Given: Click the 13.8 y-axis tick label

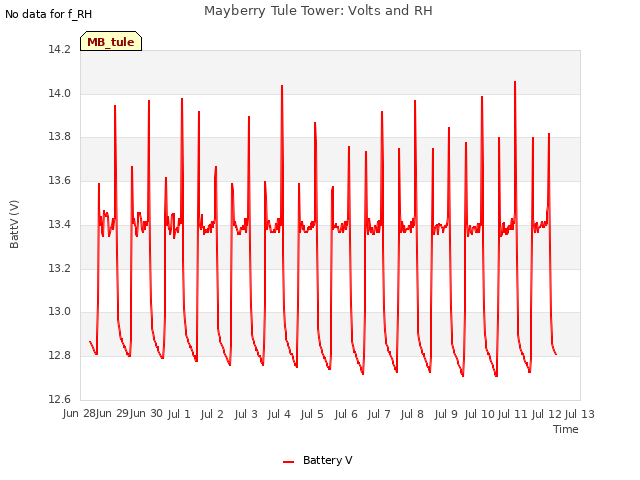Looking at the screenshot, I should click(x=60, y=137).
